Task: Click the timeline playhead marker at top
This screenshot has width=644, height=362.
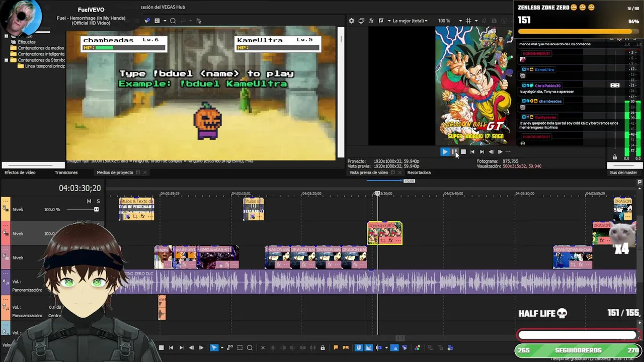Action: (x=377, y=193)
